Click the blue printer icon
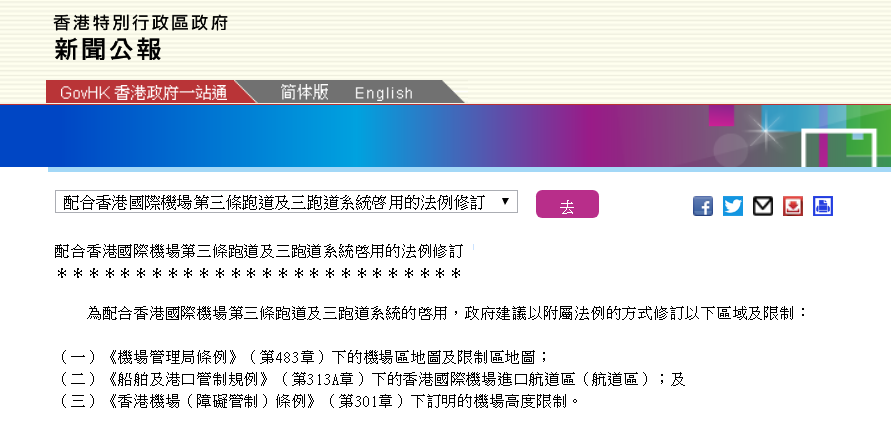 click(x=823, y=206)
